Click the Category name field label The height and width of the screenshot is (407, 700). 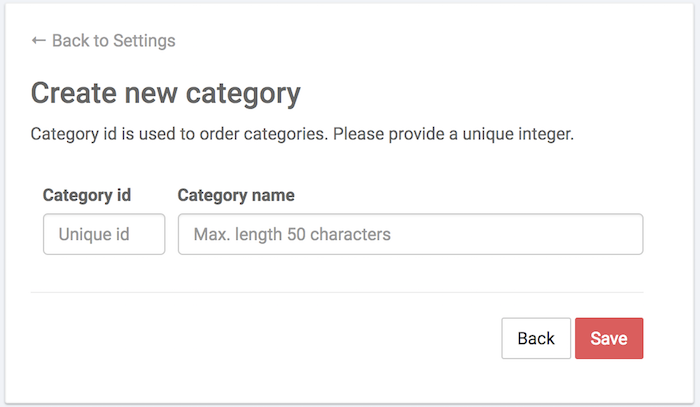click(x=236, y=195)
